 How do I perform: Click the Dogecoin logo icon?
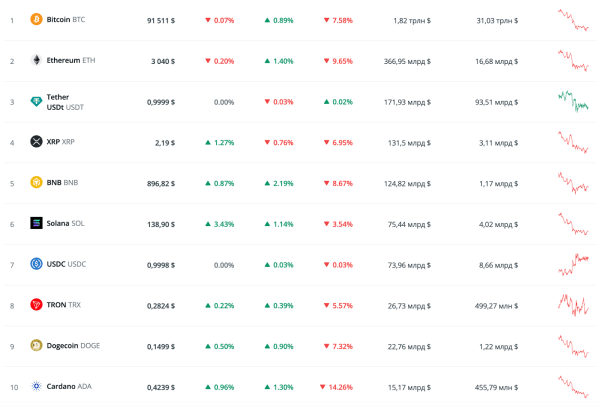point(37,346)
